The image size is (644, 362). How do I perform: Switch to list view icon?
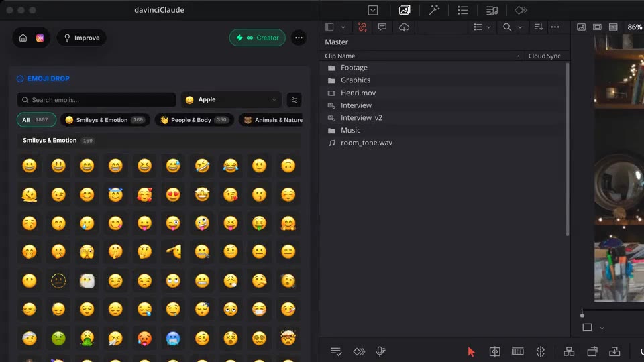coord(478,27)
